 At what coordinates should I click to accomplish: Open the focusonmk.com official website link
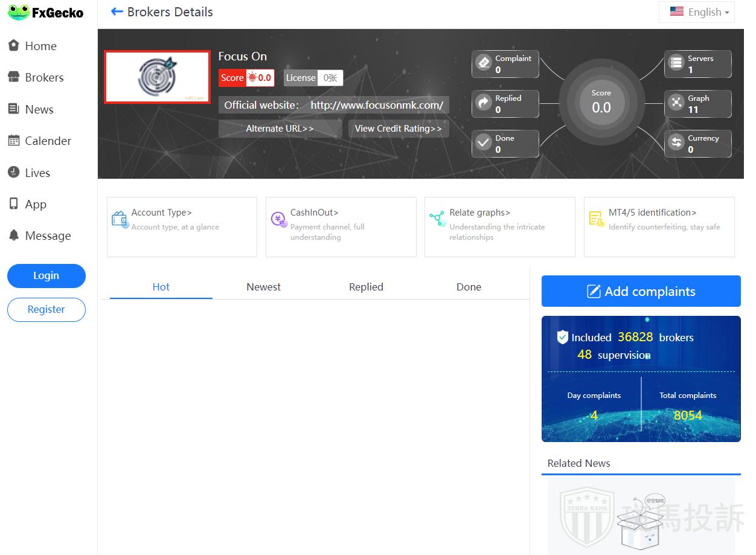pos(377,105)
